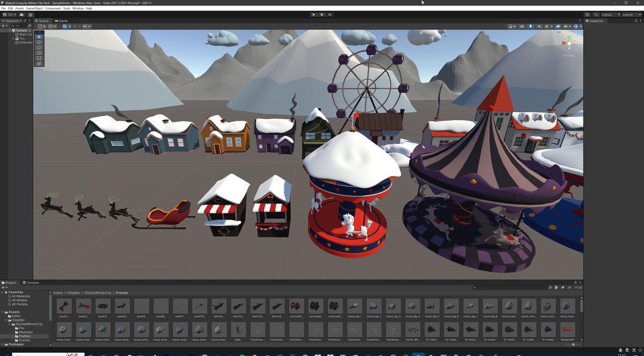Toggle scene gizmos globe button
Viewport: 644px width, 356px height.
click(575, 26)
